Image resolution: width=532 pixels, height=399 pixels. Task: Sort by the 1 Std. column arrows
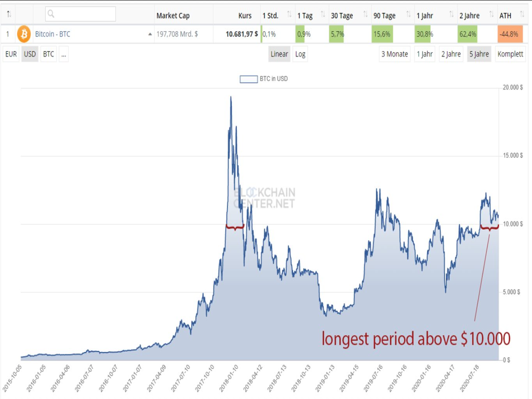[x=289, y=15]
